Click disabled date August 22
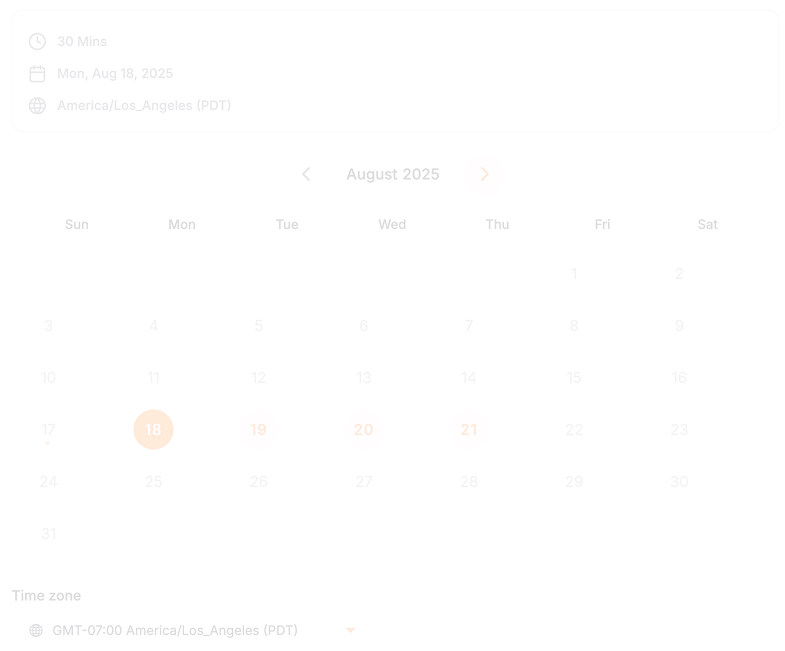The width and height of the screenshot is (785, 651). [x=574, y=430]
